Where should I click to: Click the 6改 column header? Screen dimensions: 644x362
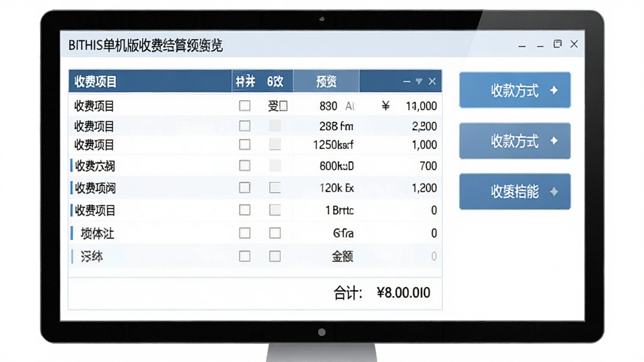(x=275, y=82)
